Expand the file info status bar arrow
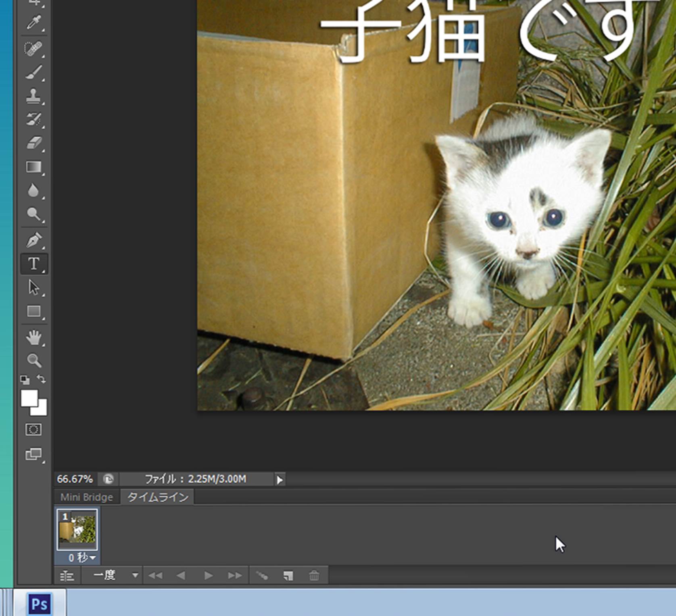 (280, 480)
